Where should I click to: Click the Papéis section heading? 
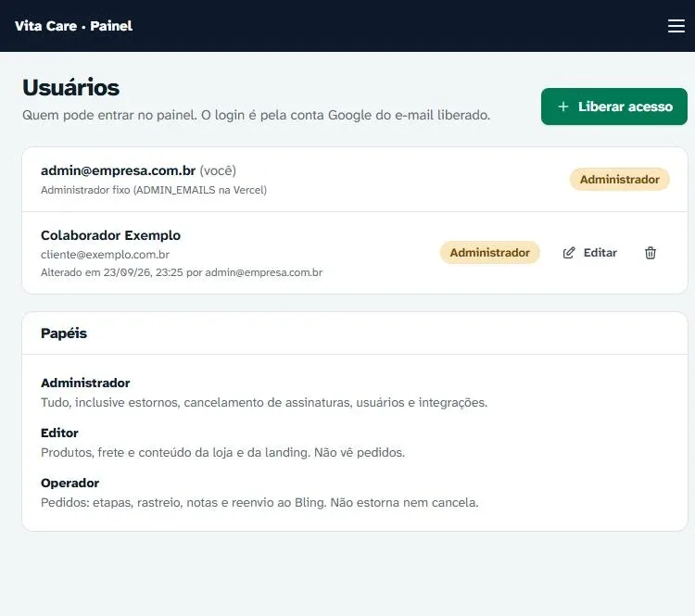coord(64,333)
